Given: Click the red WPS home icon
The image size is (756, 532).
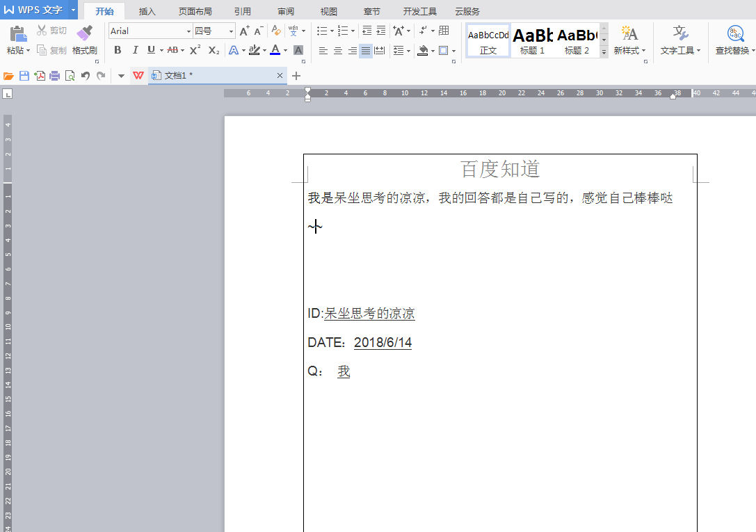Looking at the screenshot, I should [138, 76].
